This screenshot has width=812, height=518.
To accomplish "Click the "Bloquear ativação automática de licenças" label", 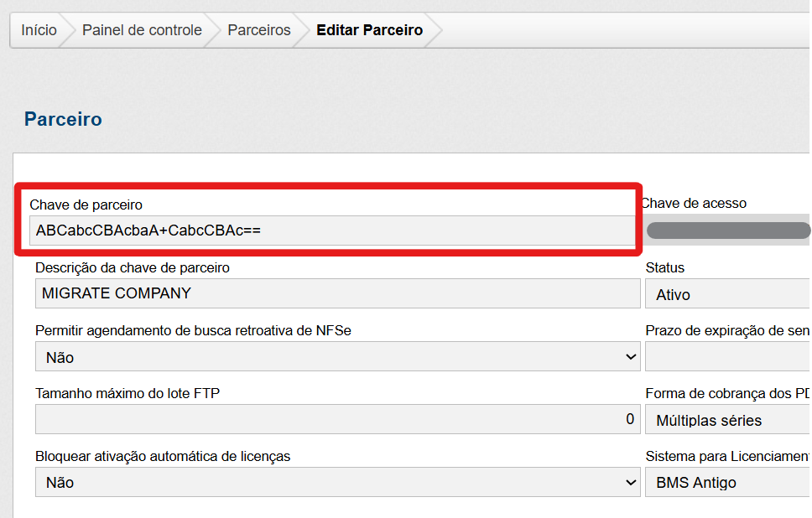I will tap(163, 456).
